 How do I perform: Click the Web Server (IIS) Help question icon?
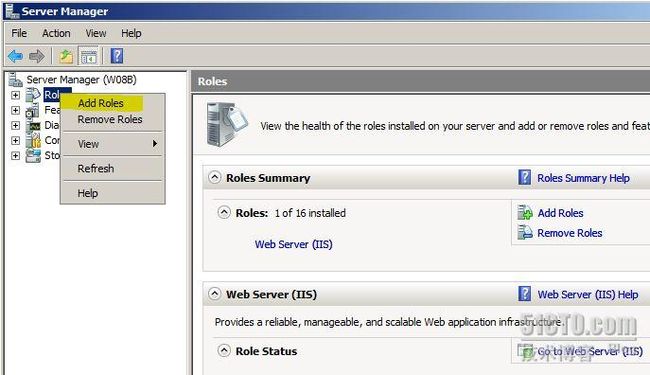point(524,294)
